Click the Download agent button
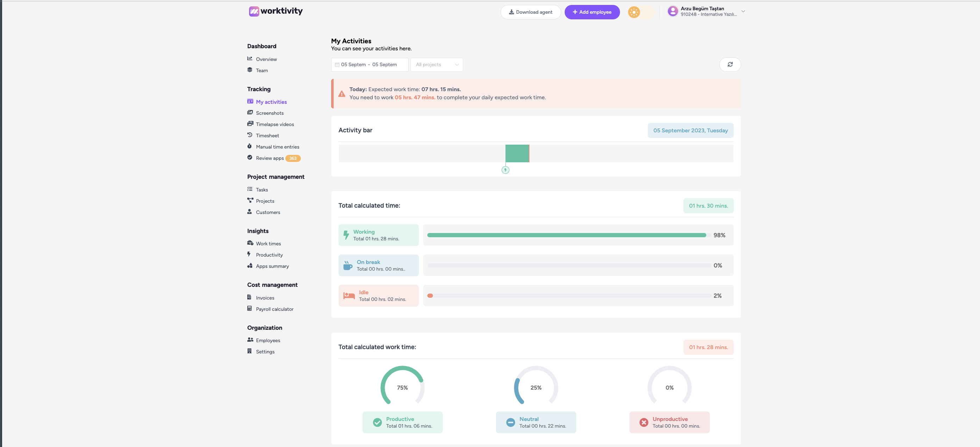This screenshot has height=447, width=980. 530,12
